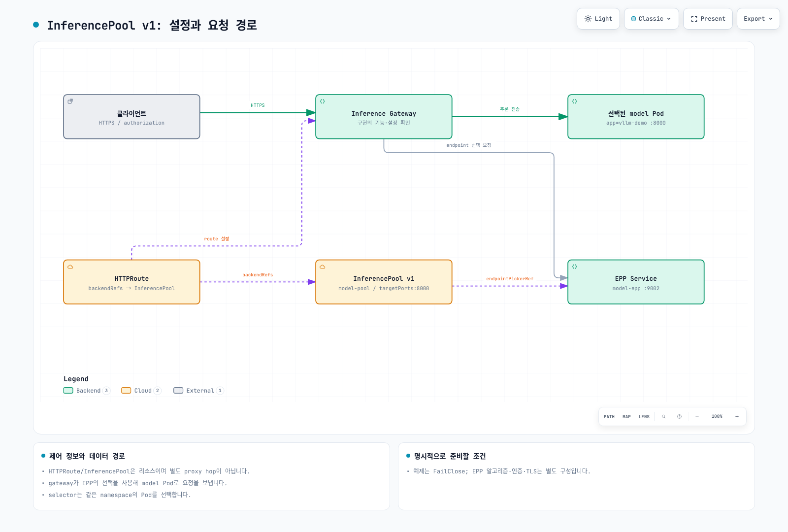
Task: Click the code icon on Inference Gateway
Action: [x=323, y=101]
